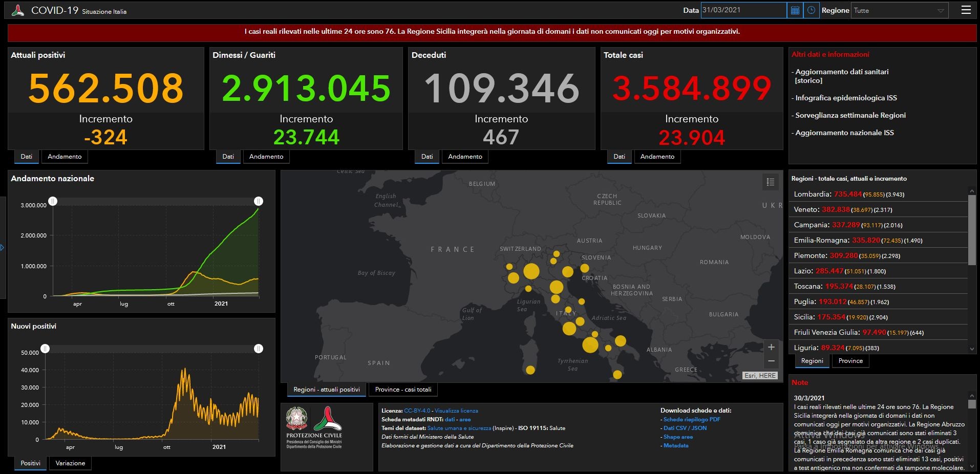Select the Province - casi totali map tab
The image size is (980, 474).
tap(403, 390)
